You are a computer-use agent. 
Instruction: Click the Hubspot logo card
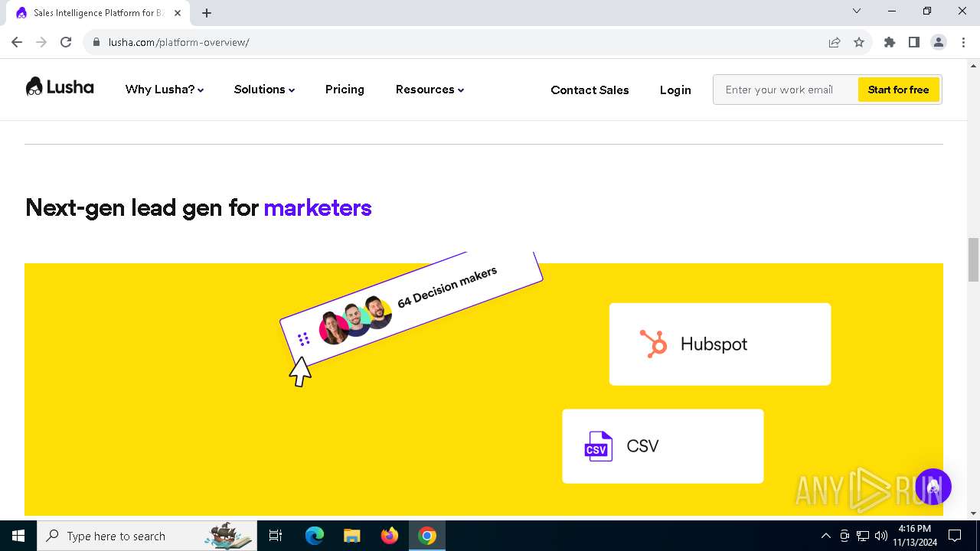pyautogui.click(x=720, y=344)
